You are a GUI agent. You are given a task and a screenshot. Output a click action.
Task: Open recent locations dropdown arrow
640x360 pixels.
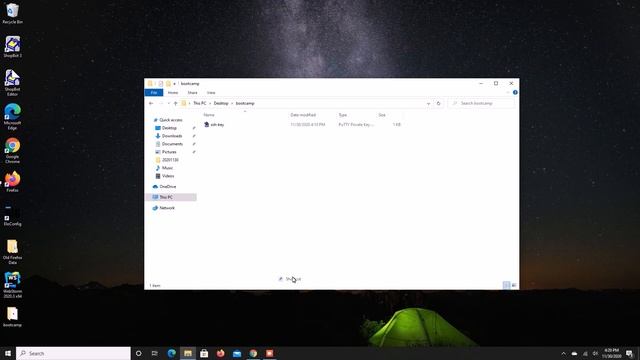coord(169,104)
